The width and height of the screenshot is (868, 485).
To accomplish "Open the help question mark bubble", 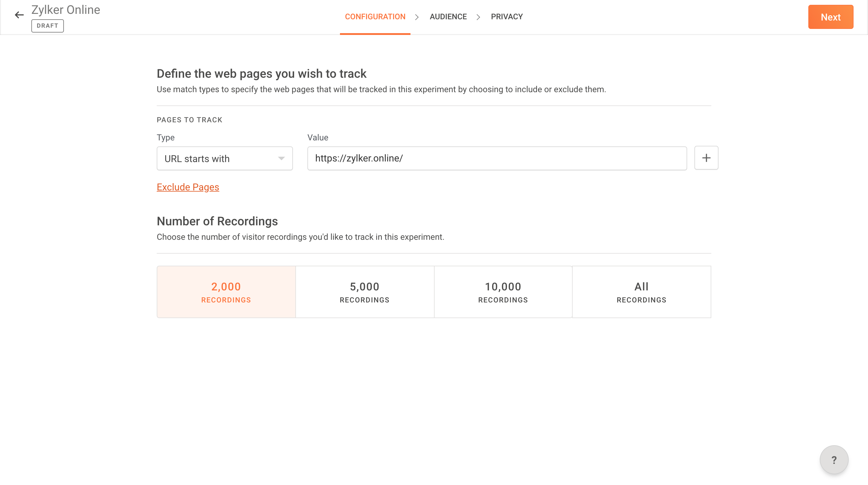I will (834, 460).
